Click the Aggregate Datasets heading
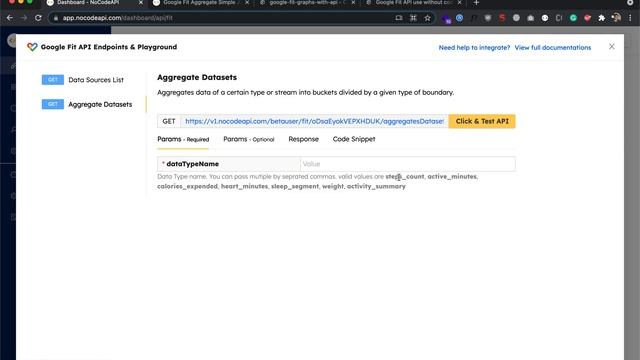 tap(197, 77)
